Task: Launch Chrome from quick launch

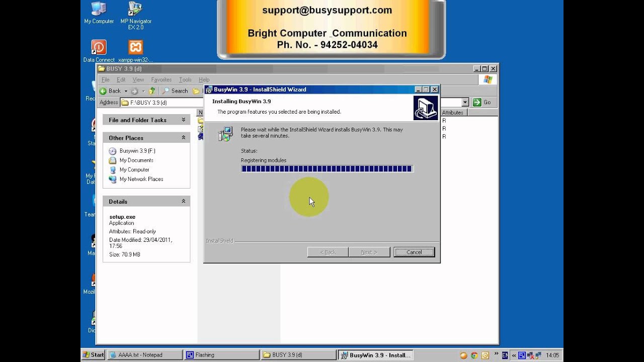Action: [x=474, y=355]
